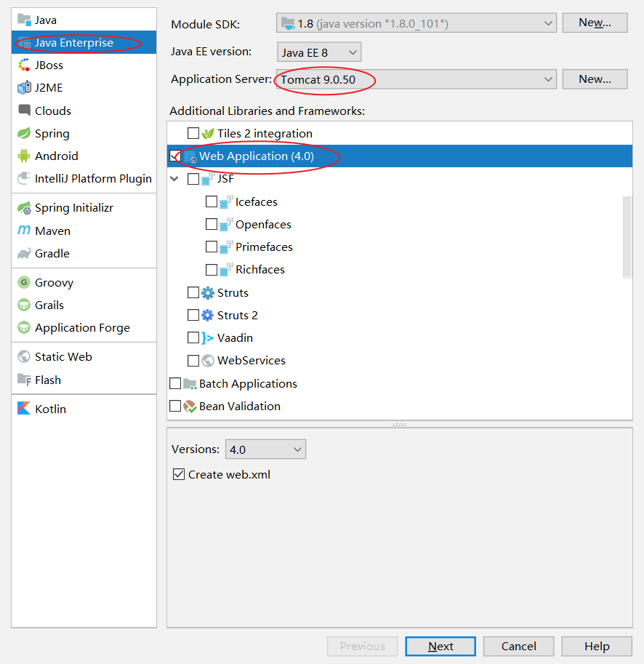Click the Primefaces framework icon

pos(226,247)
